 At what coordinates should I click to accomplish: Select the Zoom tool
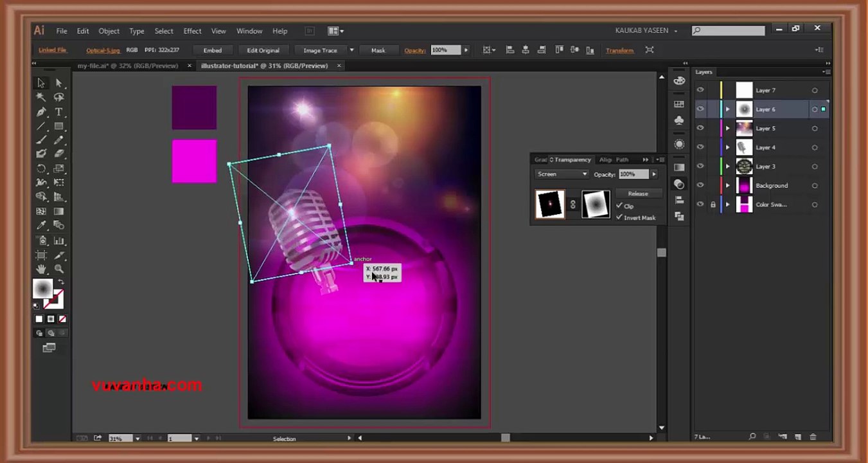point(58,269)
